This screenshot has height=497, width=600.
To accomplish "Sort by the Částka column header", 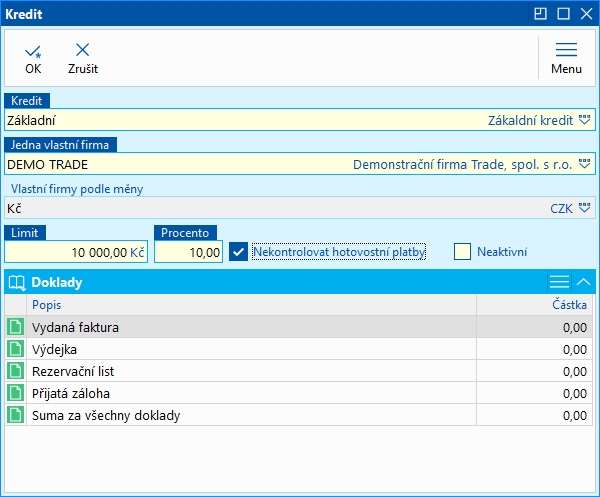I will click(x=535, y=305).
